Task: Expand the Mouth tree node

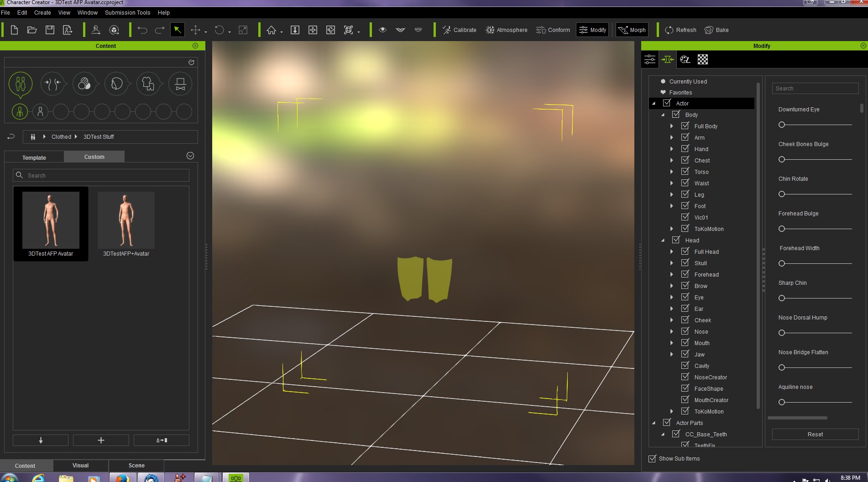Action: [671, 343]
